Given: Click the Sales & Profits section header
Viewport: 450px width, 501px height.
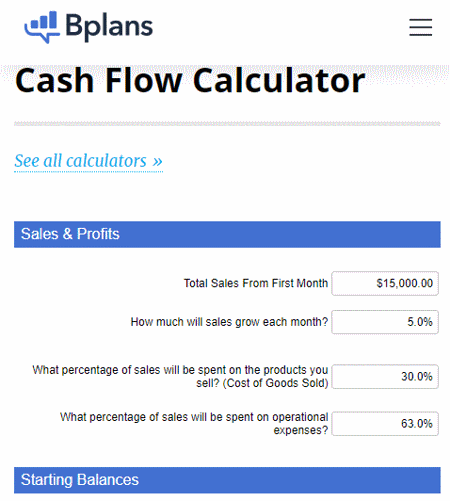Looking at the screenshot, I should 227,234.
